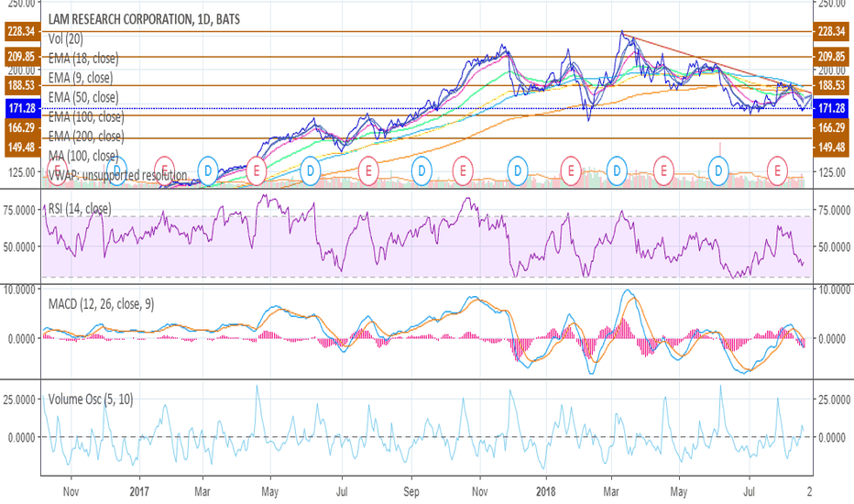Image resolution: width=854 pixels, height=504 pixels.
Task: Select the EMA (100, close) legend
Action: pyautogui.click(x=85, y=116)
